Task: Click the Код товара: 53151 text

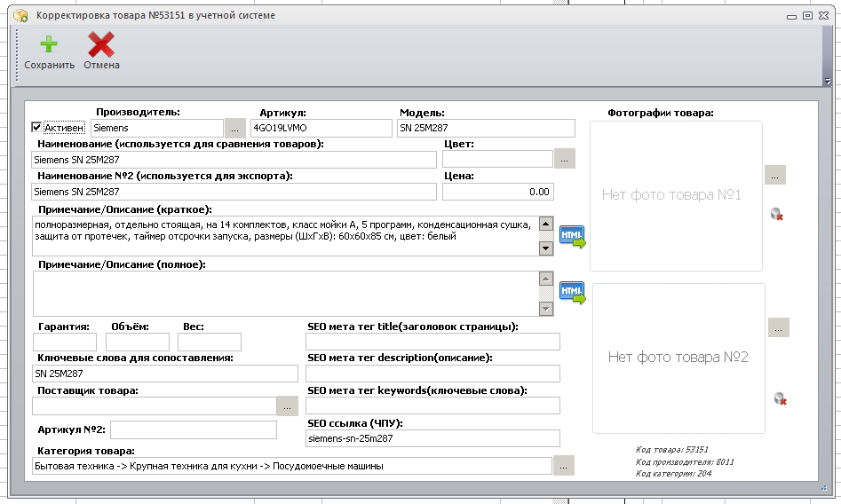Action: [671, 450]
